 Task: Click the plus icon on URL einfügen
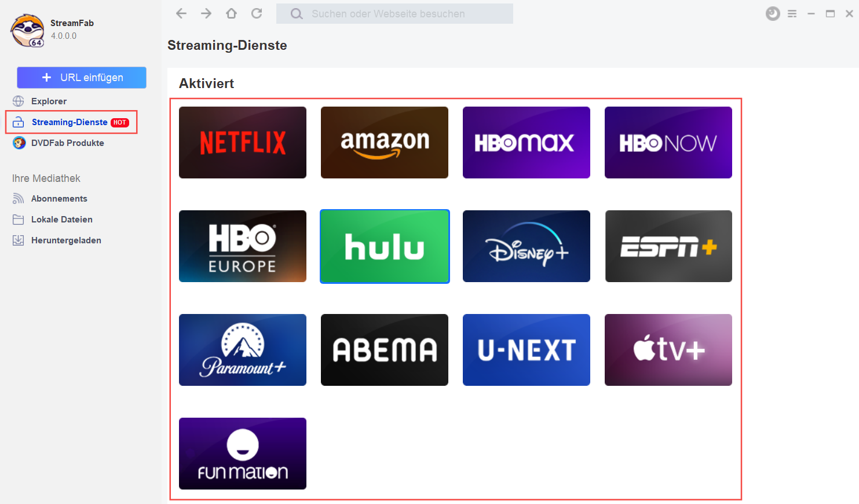[47, 78]
